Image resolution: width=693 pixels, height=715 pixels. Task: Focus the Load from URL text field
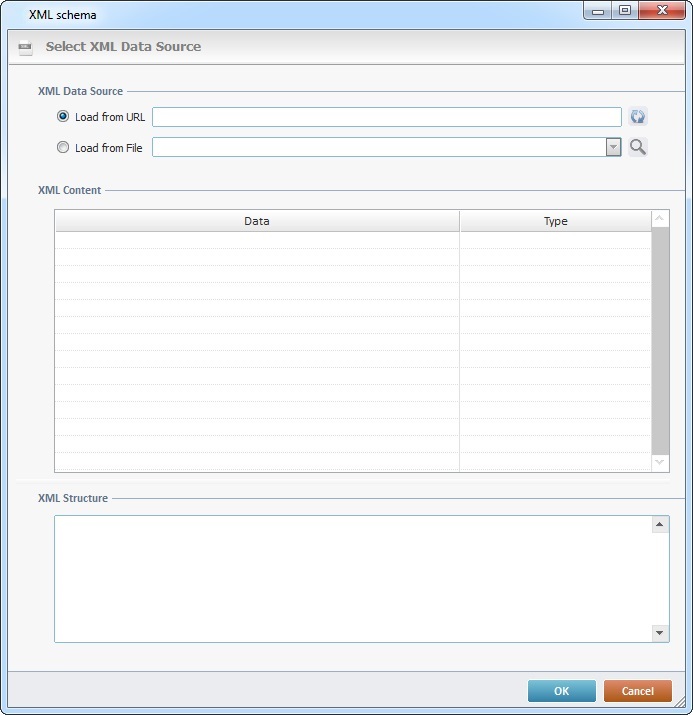[x=386, y=117]
